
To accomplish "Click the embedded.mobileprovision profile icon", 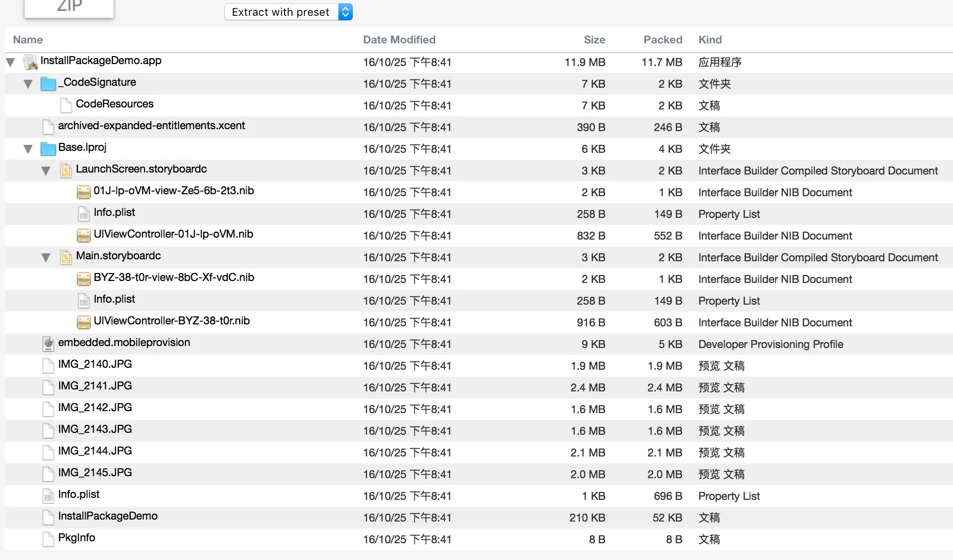I will pos(48,344).
